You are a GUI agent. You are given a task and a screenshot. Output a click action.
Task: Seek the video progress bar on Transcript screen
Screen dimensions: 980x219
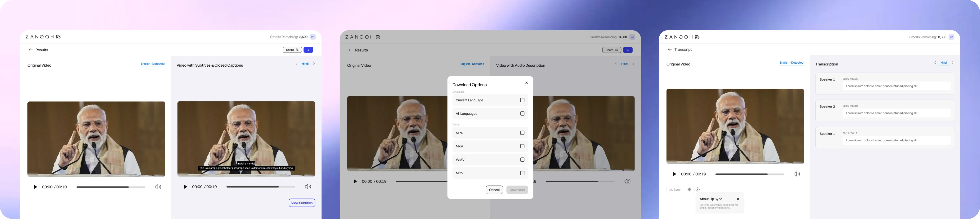click(749, 174)
